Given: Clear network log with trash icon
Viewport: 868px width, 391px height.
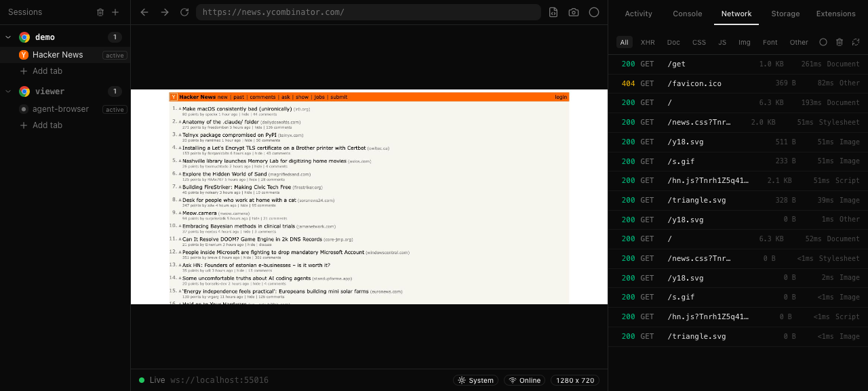Looking at the screenshot, I should [840, 42].
